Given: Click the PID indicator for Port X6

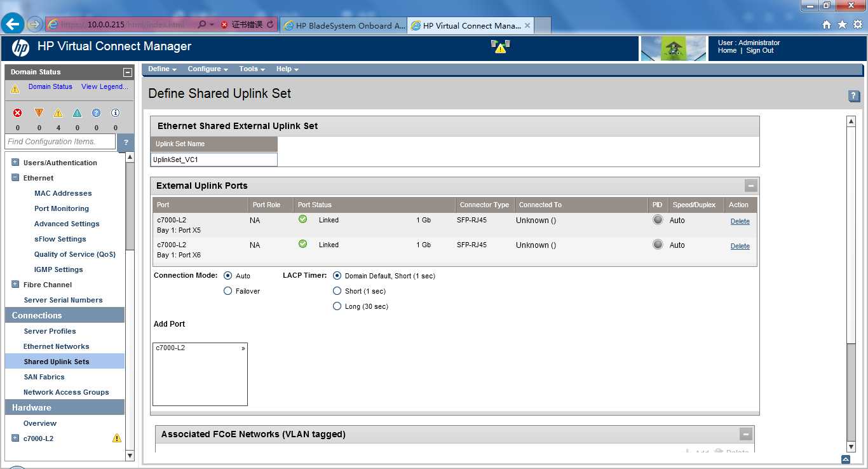Looking at the screenshot, I should pyautogui.click(x=658, y=245).
